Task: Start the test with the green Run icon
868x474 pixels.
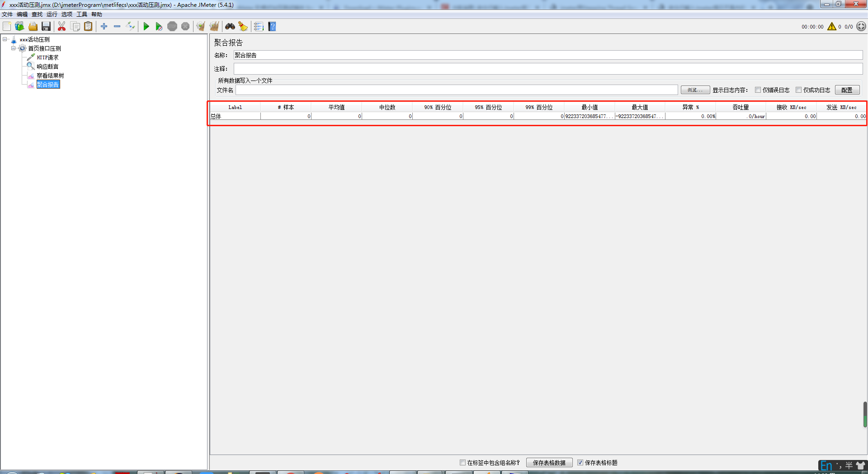Action: [x=146, y=27]
